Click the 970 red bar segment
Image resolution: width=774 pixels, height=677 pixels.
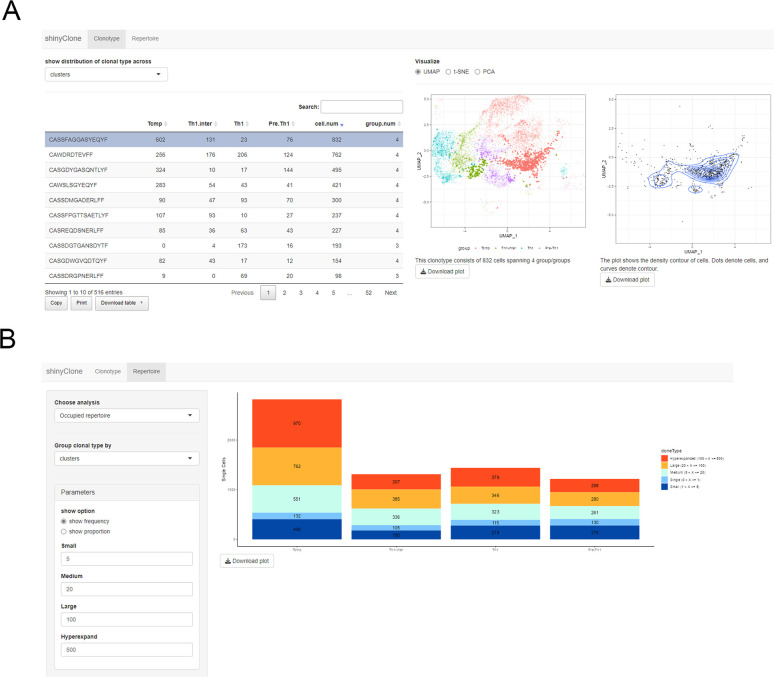[x=297, y=424]
